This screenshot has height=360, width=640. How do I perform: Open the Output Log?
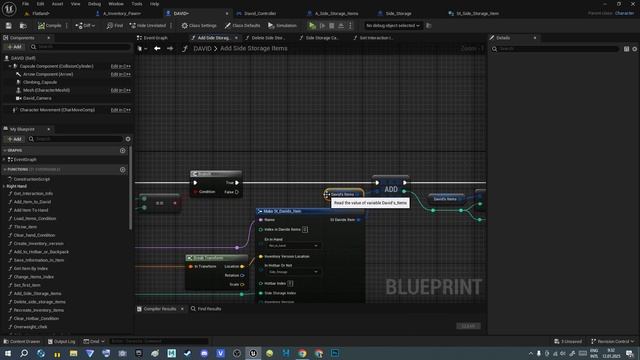point(62,341)
